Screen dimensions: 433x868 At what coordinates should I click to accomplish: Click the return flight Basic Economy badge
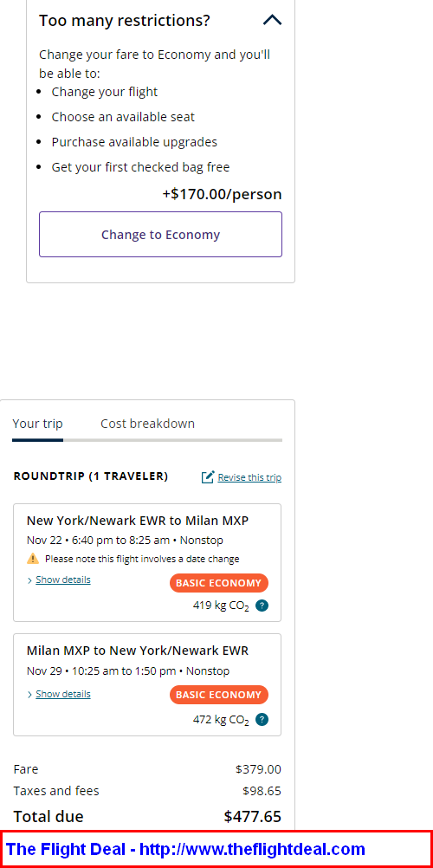[x=219, y=695]
